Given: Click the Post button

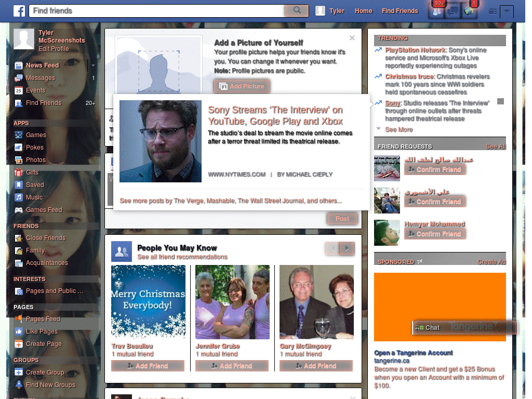Looking at the screenshot, I should [342, 219].
